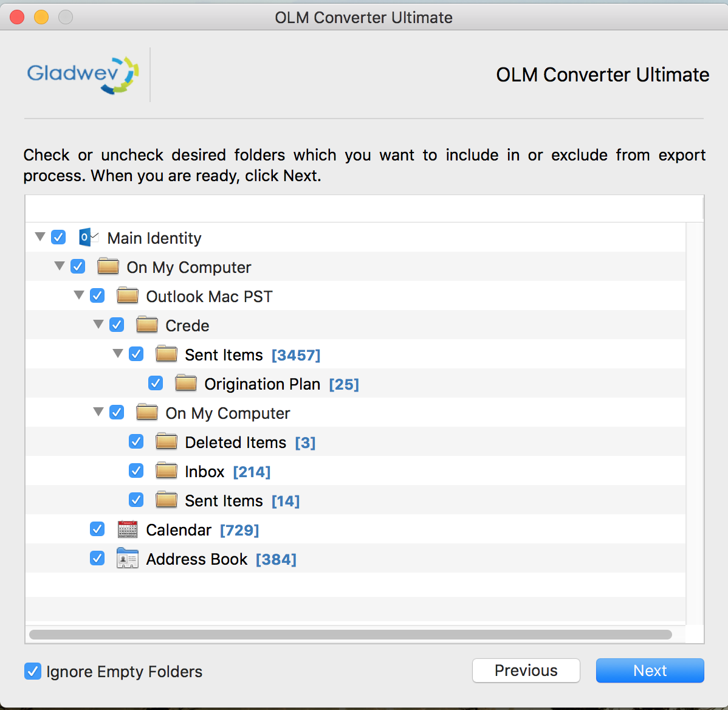Click folder icon for Sent Items [14]
The width and height of the screenshot is (728, 710).
[167, 500]
